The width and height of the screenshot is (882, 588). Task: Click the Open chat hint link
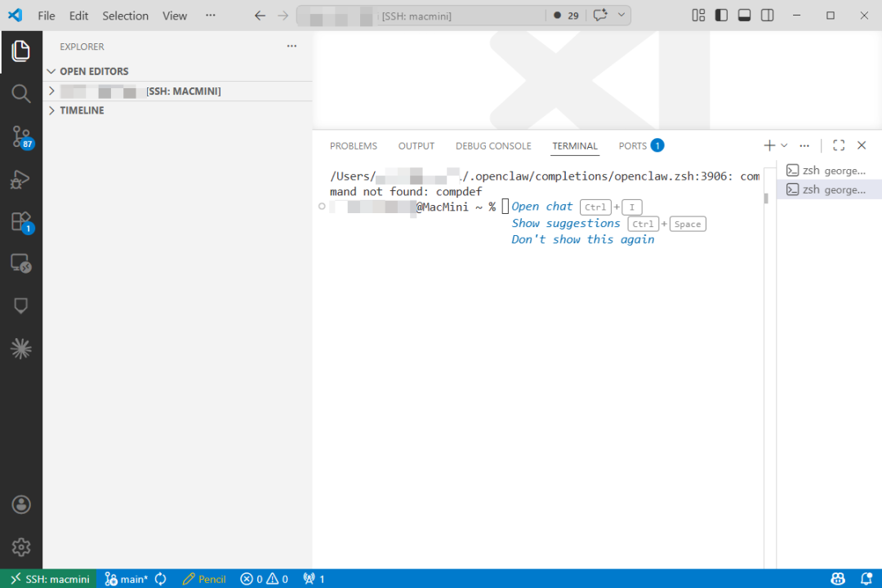541,207
